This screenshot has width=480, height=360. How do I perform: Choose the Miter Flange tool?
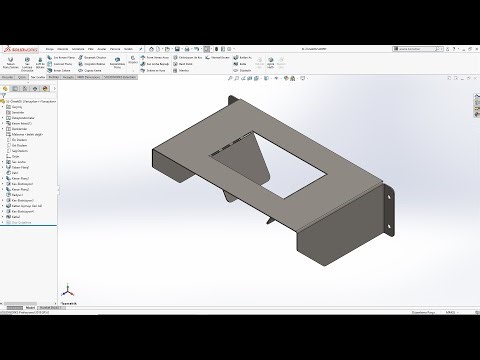(x=60, y=64)
